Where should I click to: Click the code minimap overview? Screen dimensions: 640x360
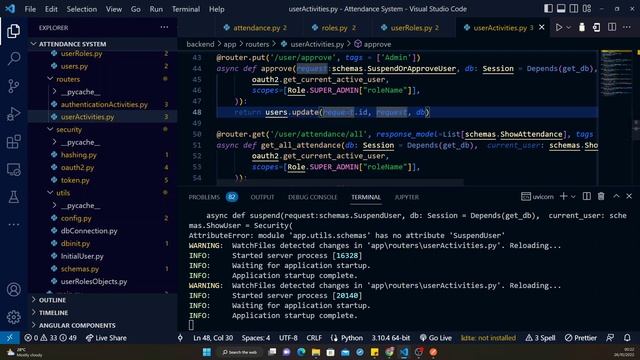click(616, 73)
